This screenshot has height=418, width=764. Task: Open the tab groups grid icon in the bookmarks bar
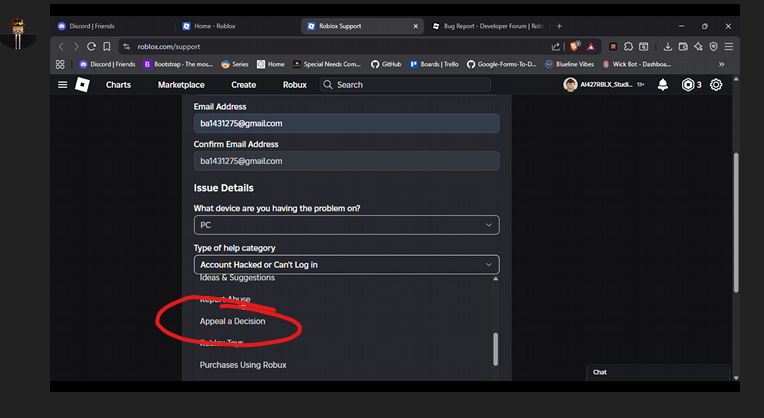tap(60, 64)
